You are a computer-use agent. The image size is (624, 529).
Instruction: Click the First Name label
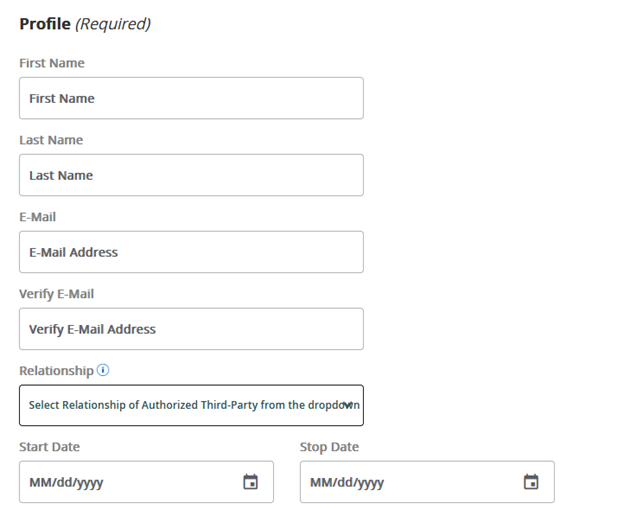coord(52,63)
